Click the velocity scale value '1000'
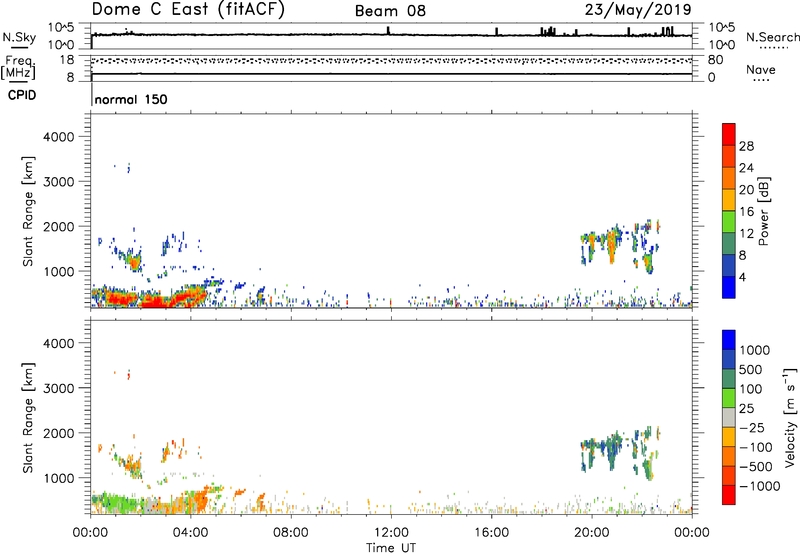 click(x=755, y=350)
